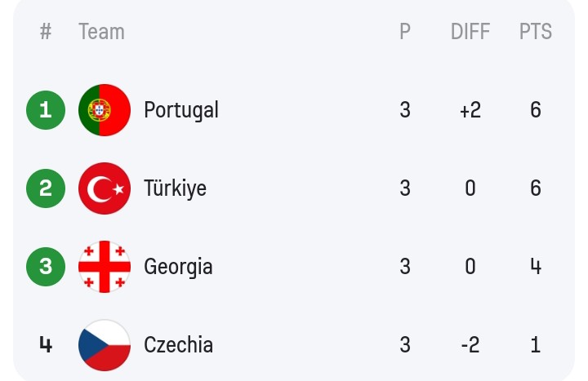
Task: Open the Portugal team link
Action: point(181,110)
